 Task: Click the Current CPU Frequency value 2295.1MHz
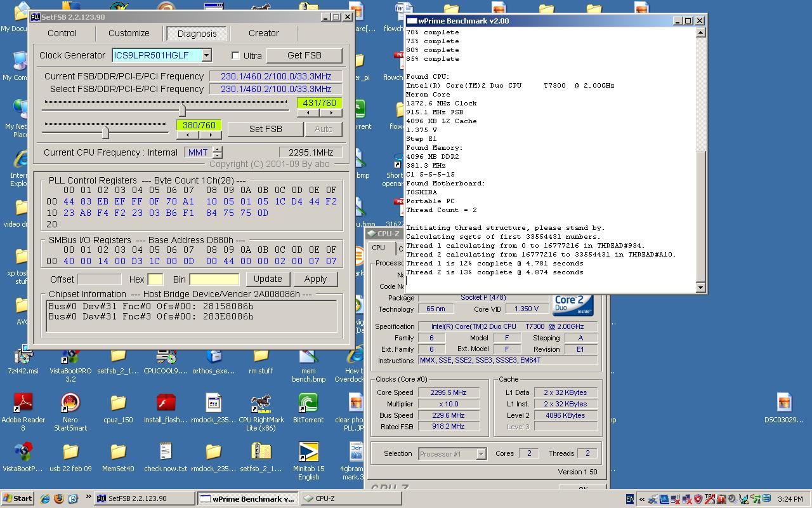311,152
